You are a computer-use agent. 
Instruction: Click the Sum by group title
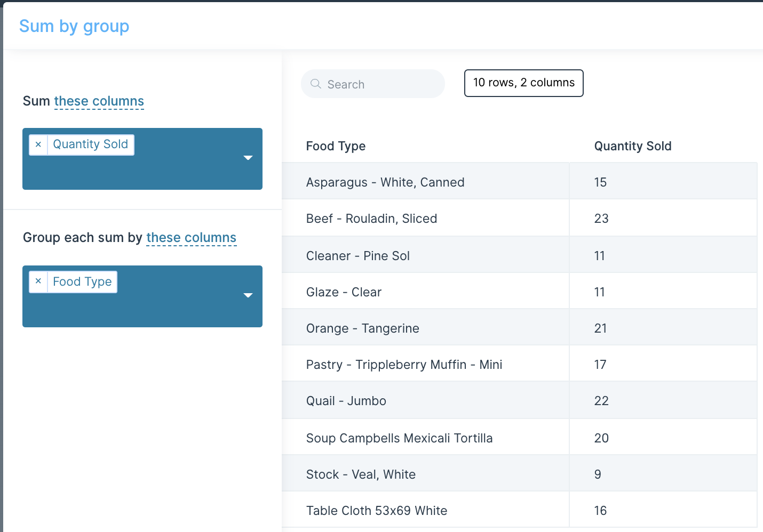74,26
